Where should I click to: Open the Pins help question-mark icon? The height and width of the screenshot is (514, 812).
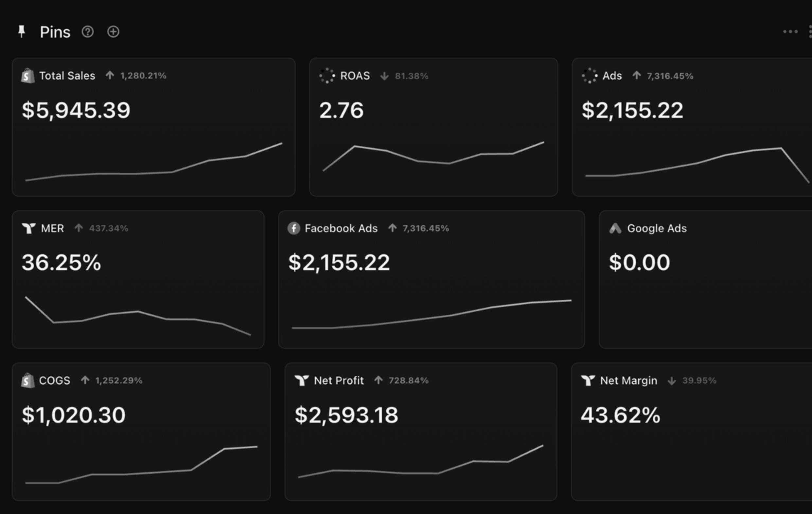coord(88,32)
